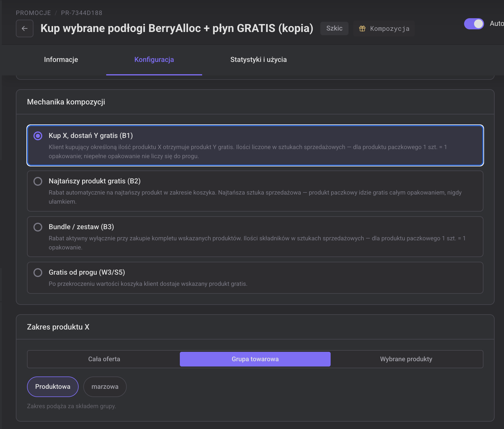Click PROMOCJE breadcrumb link
Viewport: 504px width, 429px height.
(x=33, y=13)
